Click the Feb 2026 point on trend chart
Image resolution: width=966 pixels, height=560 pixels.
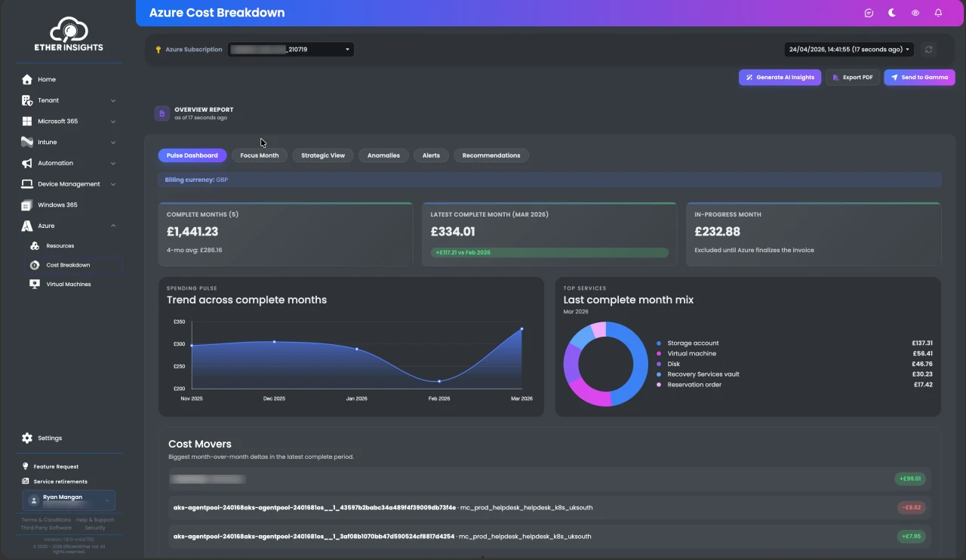coord(439,381)
